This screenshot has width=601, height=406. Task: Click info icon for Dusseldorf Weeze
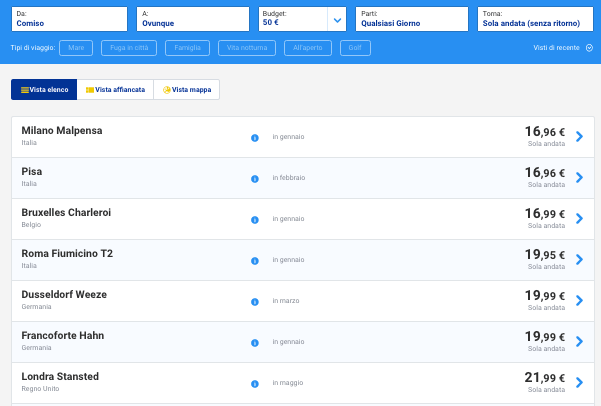[x=255, y=300]
